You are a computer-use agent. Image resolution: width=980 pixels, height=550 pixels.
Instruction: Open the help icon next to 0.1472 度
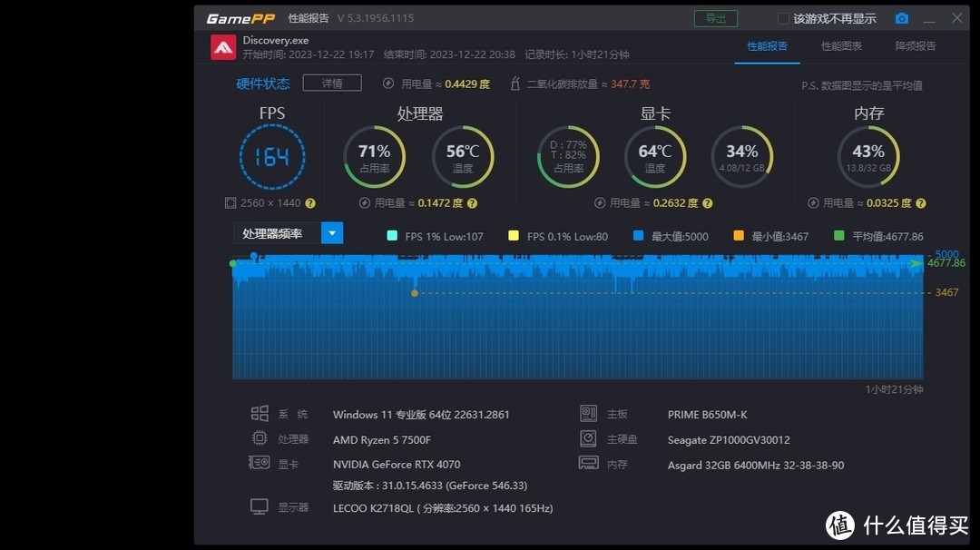(x=473, y=203)
